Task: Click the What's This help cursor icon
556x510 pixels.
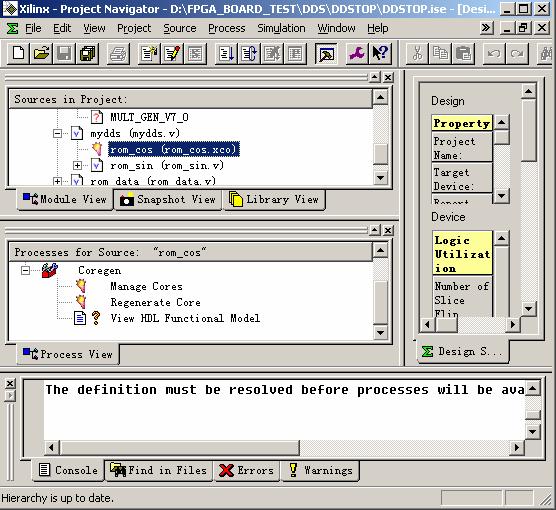Action: 380,54
